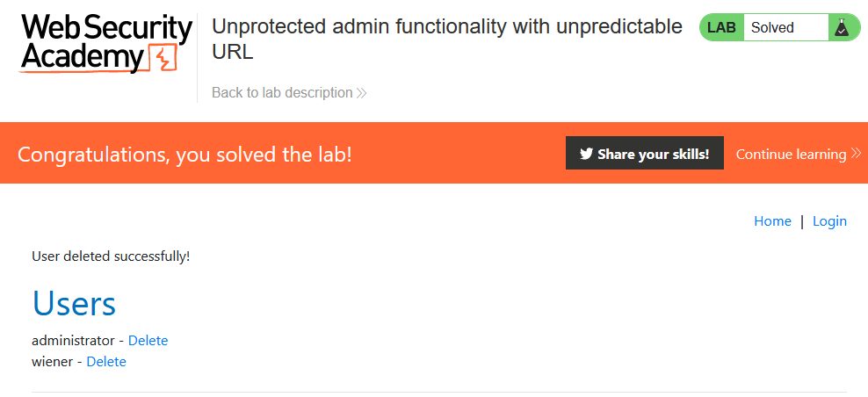Image resolution: width=868 pixels, height=397 pixels.
Task: Click the User deleted successfully message
Action: (x=111, y=256)
